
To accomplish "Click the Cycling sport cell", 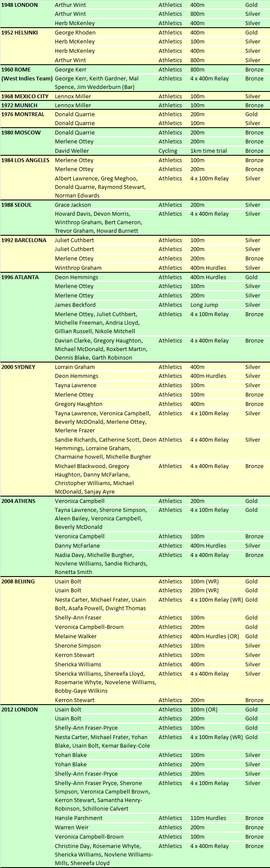I will coord(168,151).
